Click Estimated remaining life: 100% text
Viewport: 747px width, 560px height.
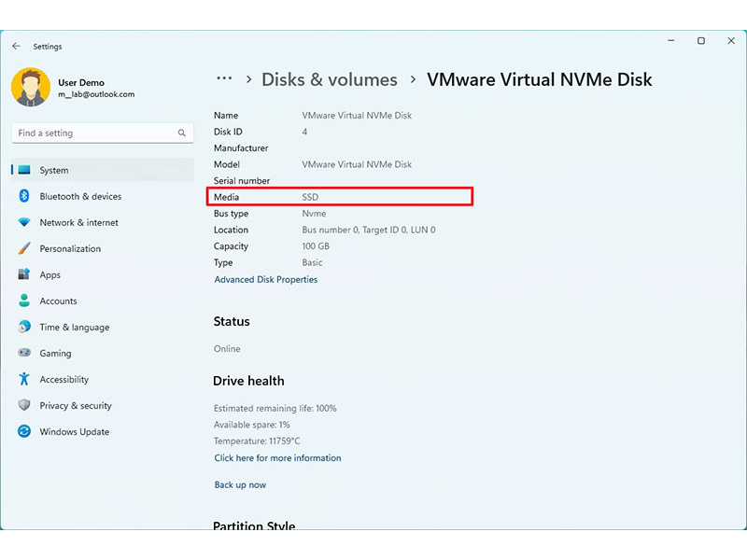point(275,408)
